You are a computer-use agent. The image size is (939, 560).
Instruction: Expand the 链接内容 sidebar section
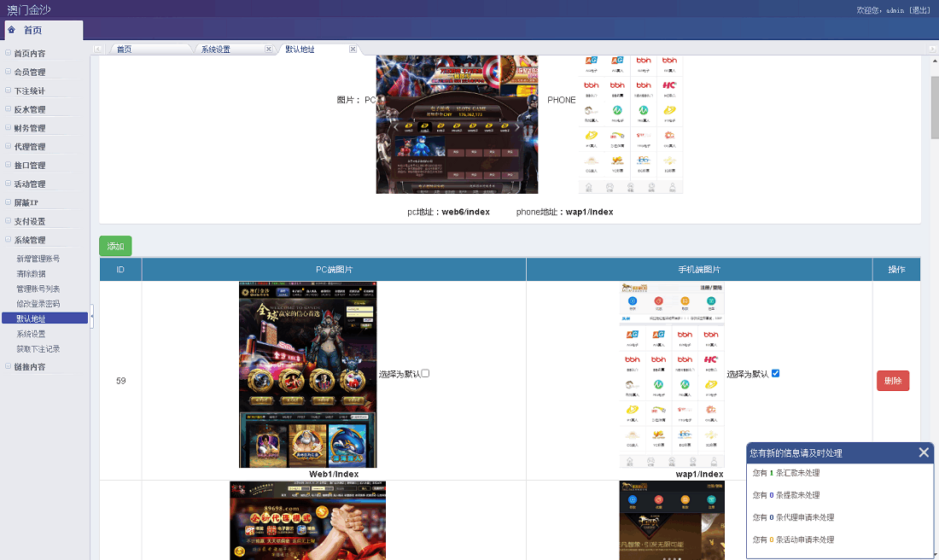(x=30, y=367)
